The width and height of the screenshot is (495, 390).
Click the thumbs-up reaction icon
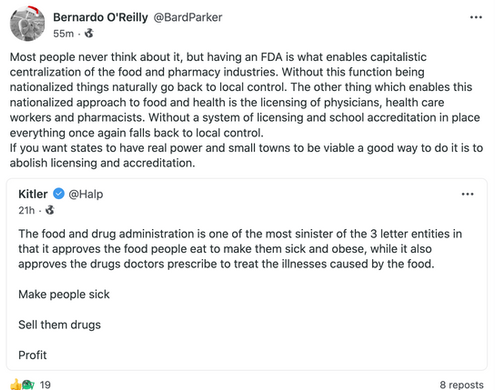[x=15, y=385]
